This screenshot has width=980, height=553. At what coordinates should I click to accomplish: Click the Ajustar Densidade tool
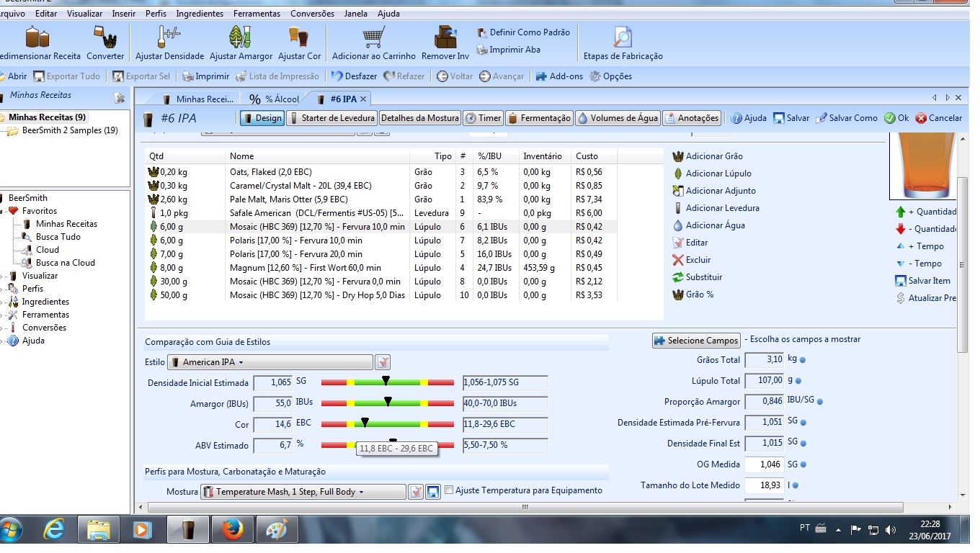(170, 42)
